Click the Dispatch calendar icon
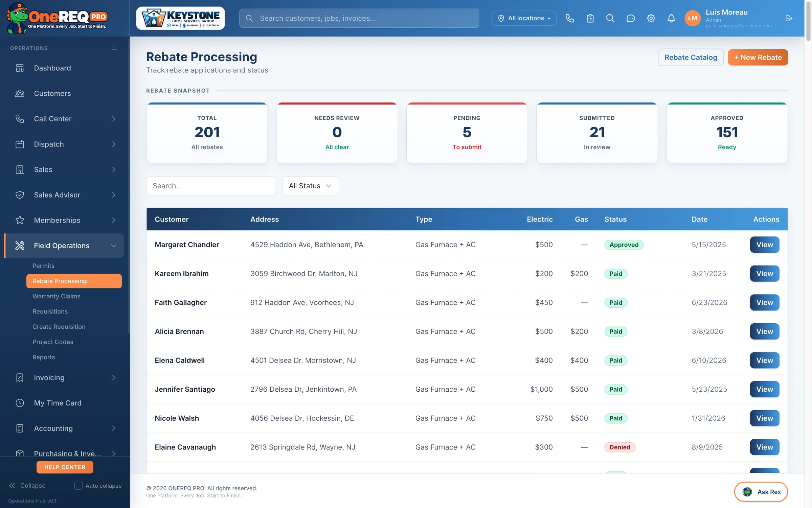This screenshot has width=812, height=508. [x=20, y=144]
